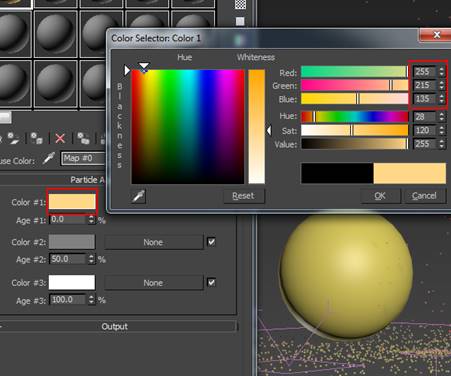Click the "Color #1:" label
Image resolution: width=451 pixels, height=376 pixels.
(29, 202)
